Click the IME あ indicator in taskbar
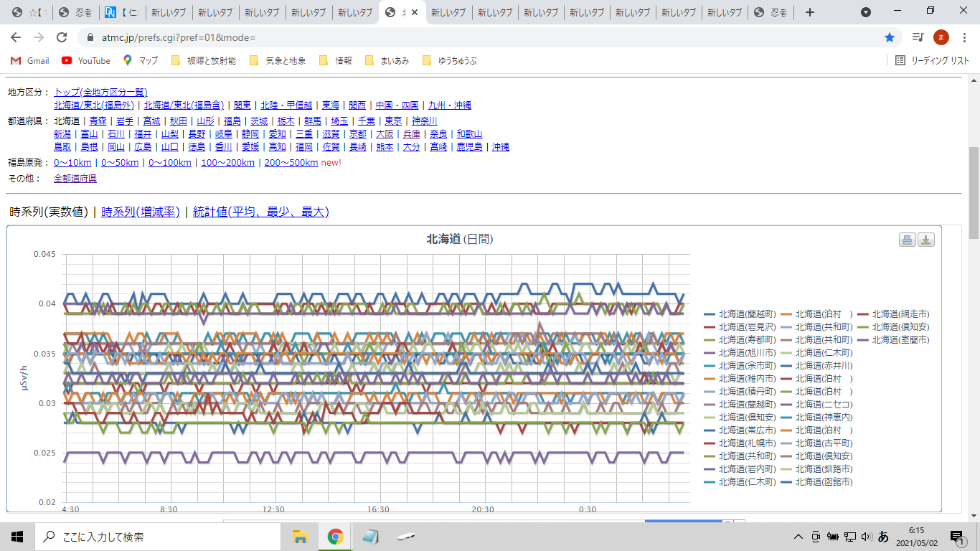Viewport: 980px width, 551px height. [x=883, y=537]
